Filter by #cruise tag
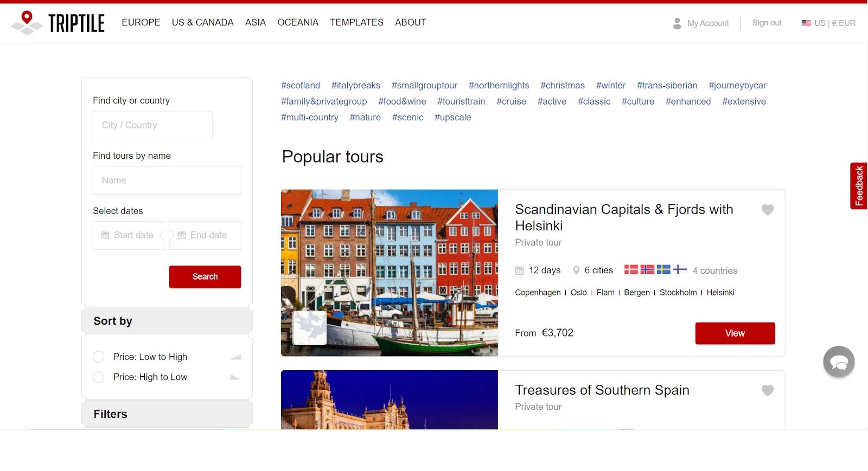Screen dimensions: 868x471 [512, 101]
